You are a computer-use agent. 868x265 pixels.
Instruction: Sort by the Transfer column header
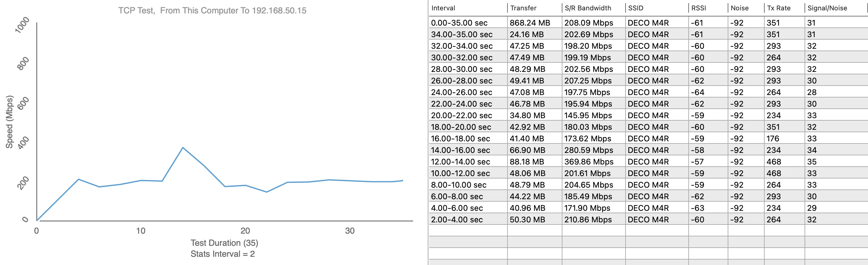523,8
